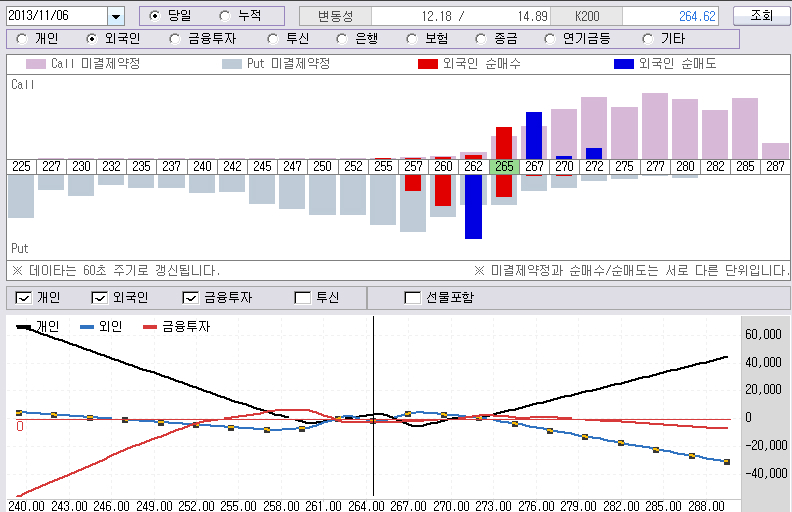Toggle the 외국인 chart checkbox

click(x=99, y=297)
